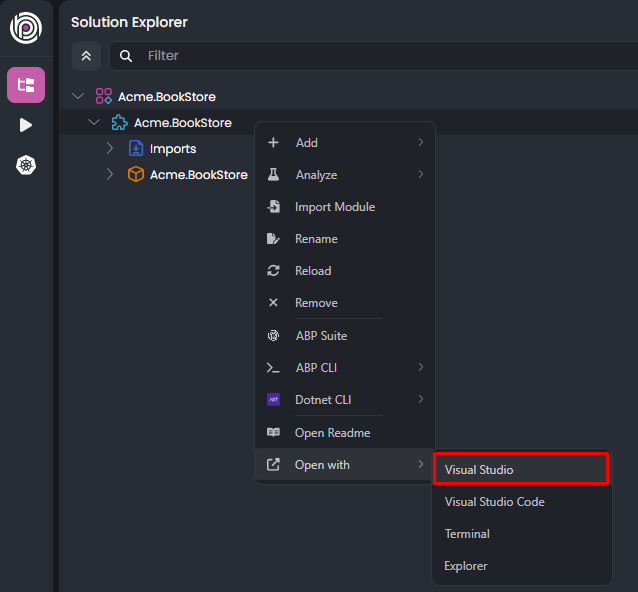Image resolution: width=638 pixels, height=592 pixels.
Task: Click the Reload arrows icon
Action: pos(273,271)
